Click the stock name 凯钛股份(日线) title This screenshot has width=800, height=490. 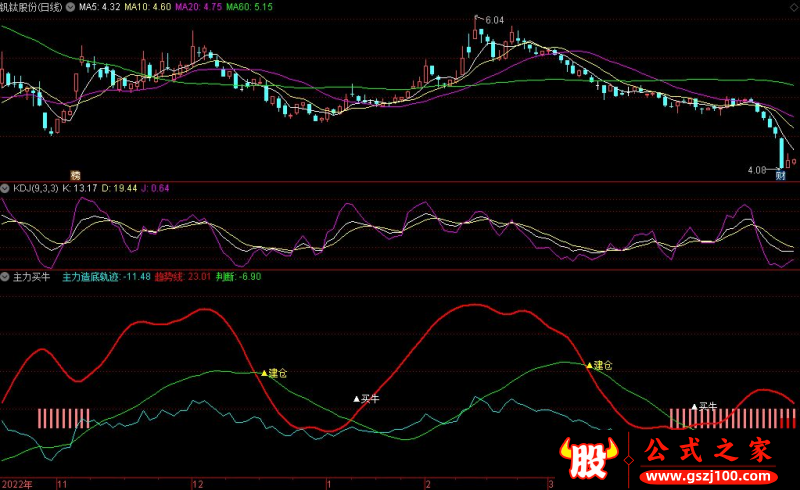[32, 7]
